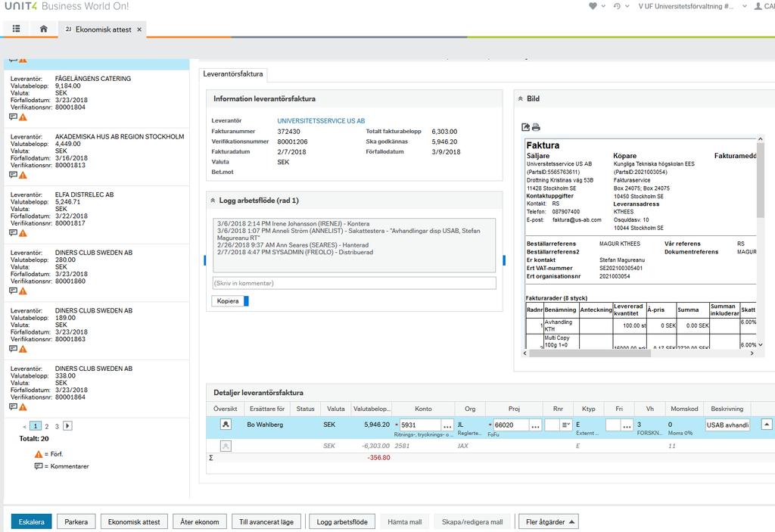Focus the Skriv in kommentar field
This screenshot has height=532, width=775.
point(354,283)
